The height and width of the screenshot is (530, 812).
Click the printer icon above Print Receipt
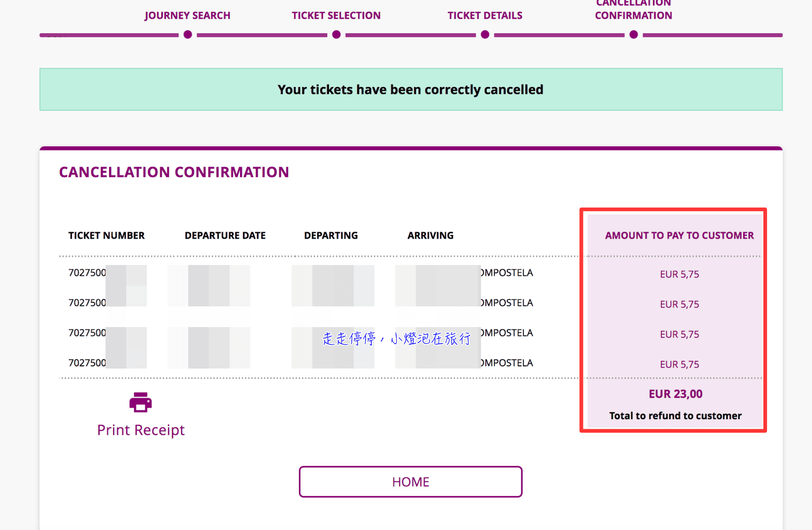click(x=141, y=402)
